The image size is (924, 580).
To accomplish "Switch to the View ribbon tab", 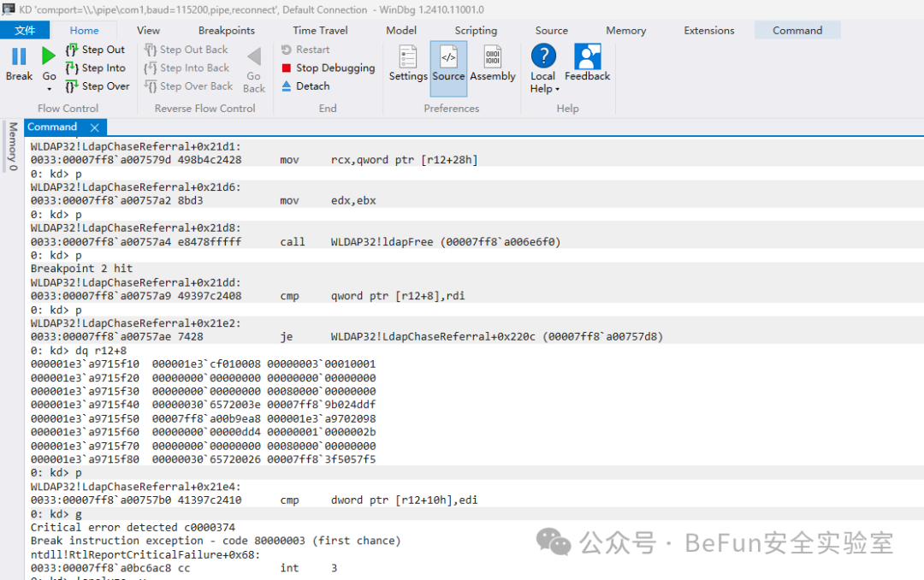I will click(x=148, y=30).
